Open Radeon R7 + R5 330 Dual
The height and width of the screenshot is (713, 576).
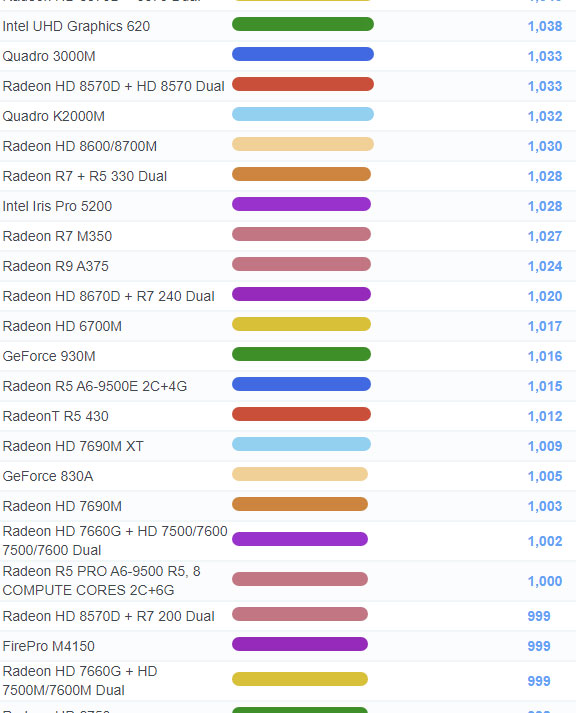pos(85,176)
